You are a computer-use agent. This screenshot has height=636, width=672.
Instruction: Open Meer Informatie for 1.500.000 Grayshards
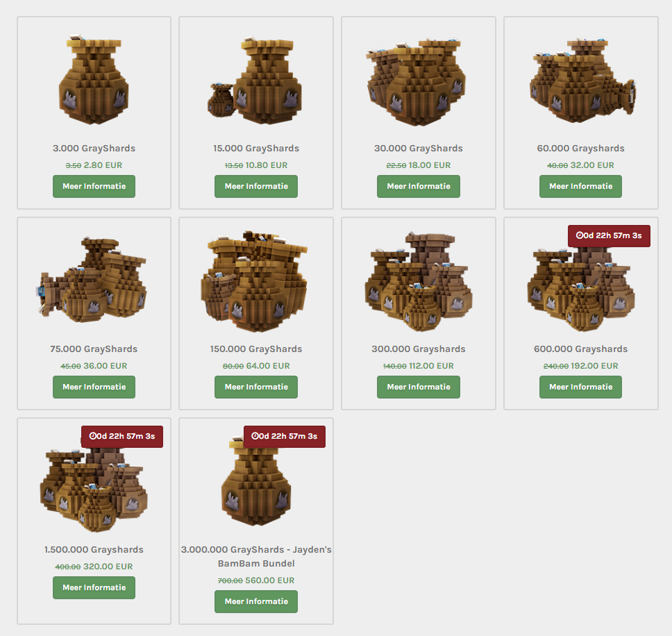coord(94,587)
